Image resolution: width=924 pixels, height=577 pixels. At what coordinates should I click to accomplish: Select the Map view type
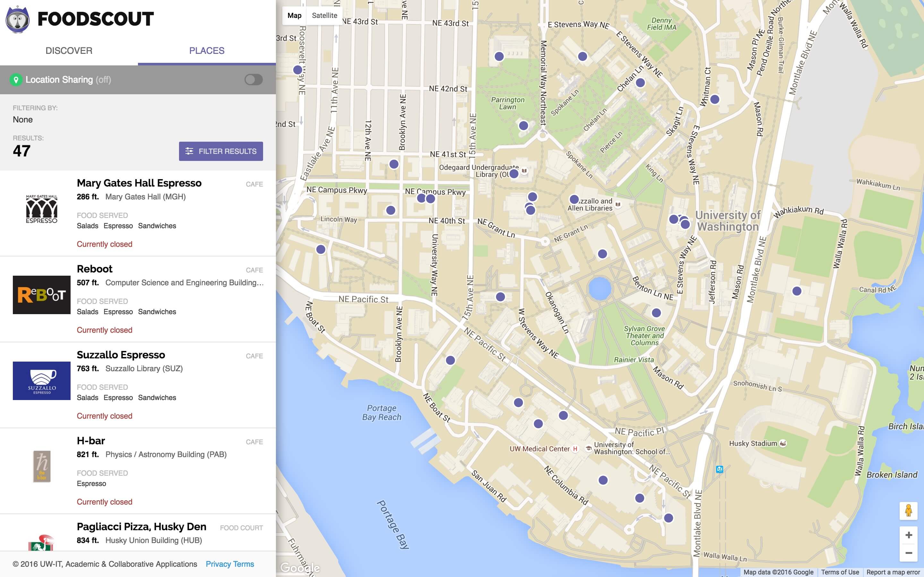(x=295, y=16)
